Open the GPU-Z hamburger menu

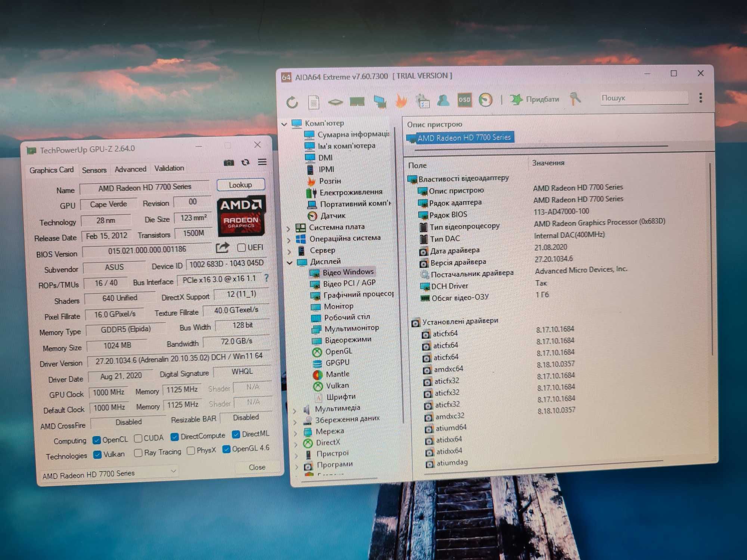point(262,162)
